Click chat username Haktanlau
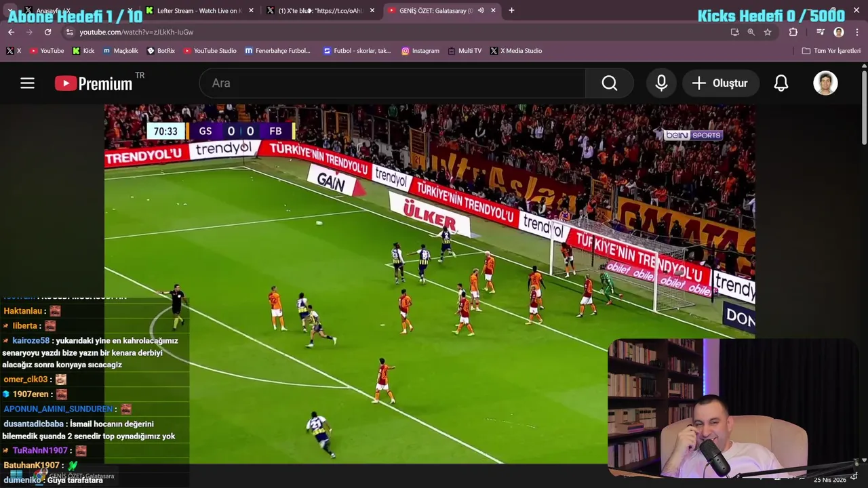Screen dimensions: 868x488 point(23,310)
